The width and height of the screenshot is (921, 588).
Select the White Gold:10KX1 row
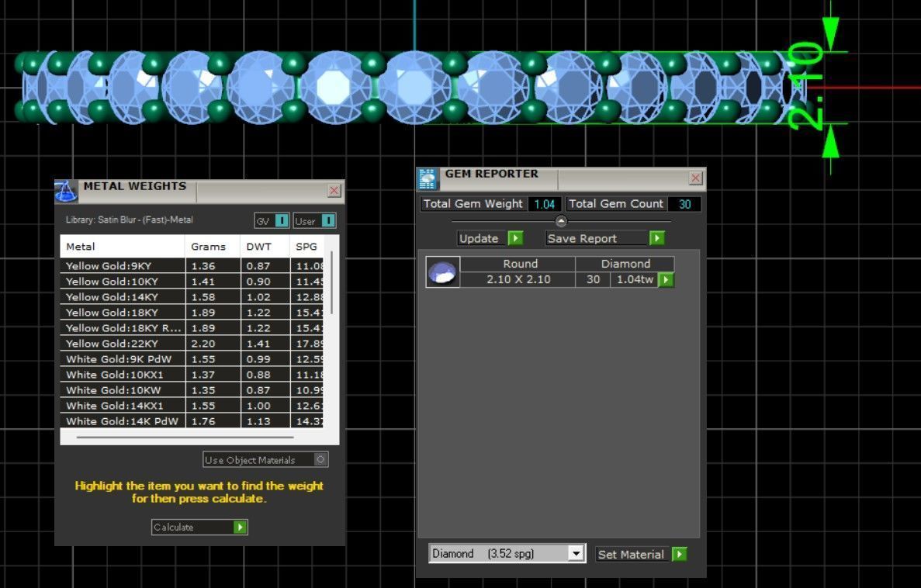[x=192, y=375]
